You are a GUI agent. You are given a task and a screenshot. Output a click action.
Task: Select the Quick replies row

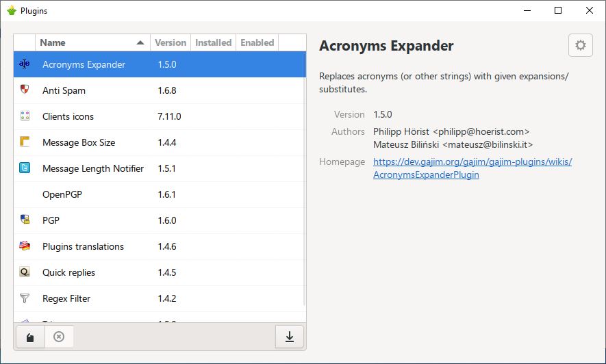click(159, 272)
